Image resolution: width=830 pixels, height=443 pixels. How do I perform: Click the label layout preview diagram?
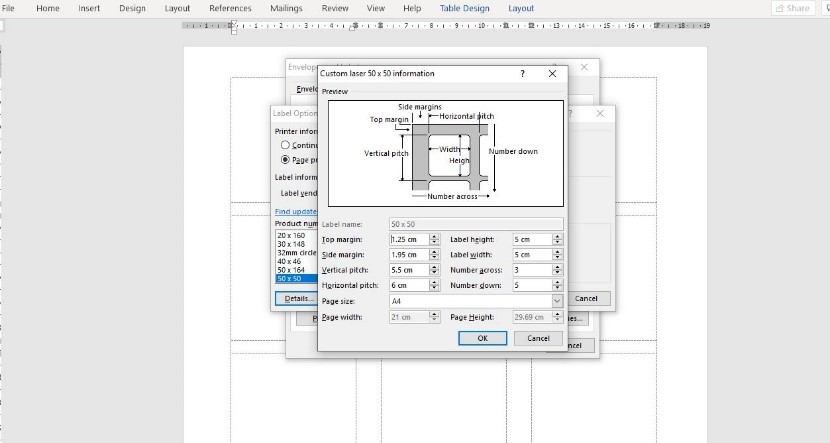446,153
